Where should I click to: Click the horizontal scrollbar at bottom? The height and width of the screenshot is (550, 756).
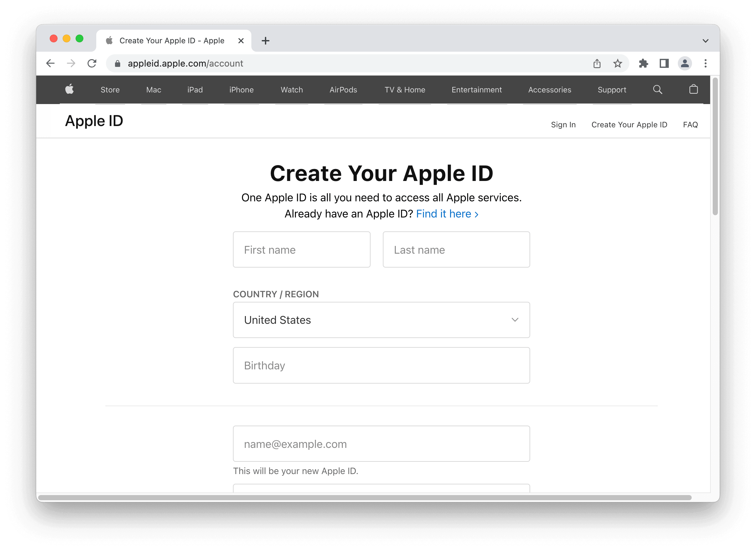coord(365,498)
